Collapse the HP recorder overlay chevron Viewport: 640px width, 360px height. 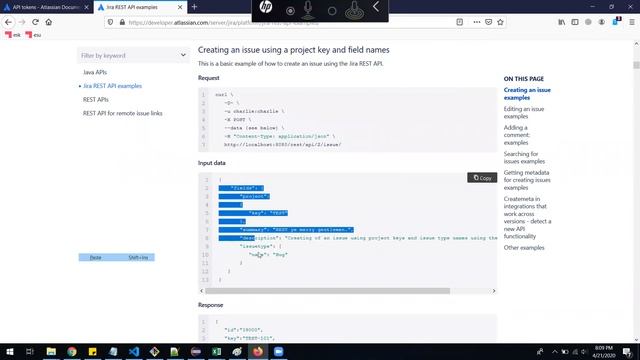376,7
